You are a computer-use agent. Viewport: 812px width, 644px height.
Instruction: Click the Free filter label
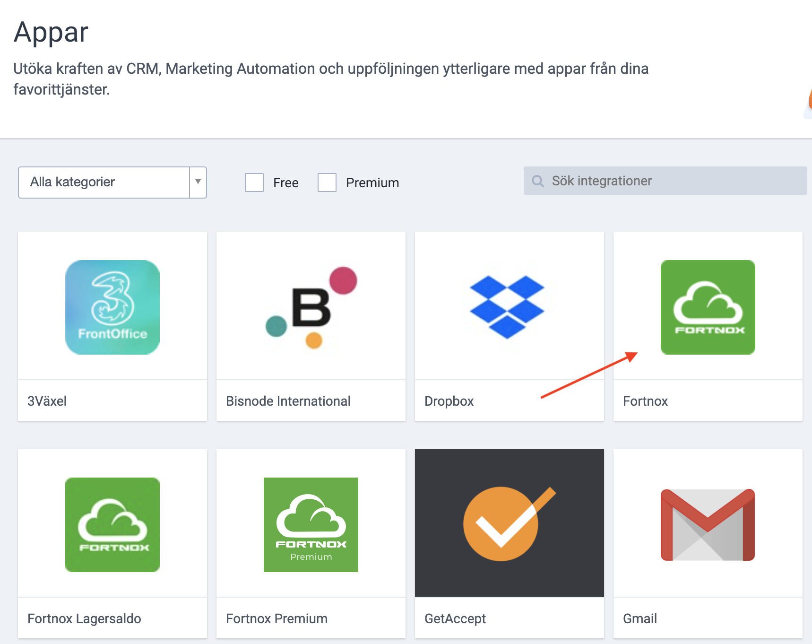point(286,183)
